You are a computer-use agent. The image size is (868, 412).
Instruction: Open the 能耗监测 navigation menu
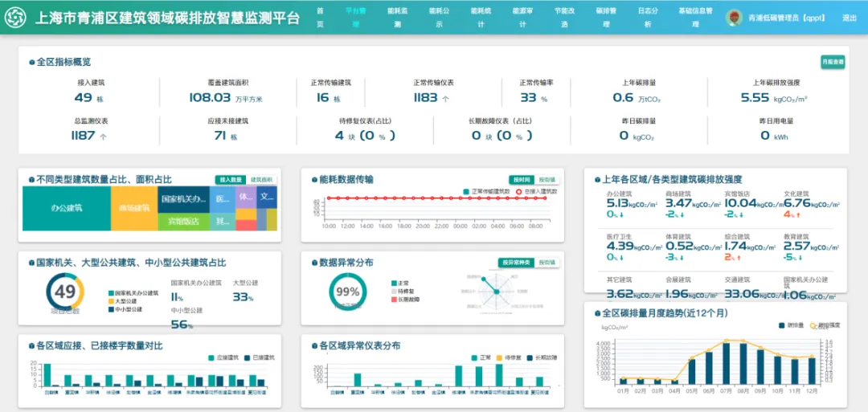[397, 18]
